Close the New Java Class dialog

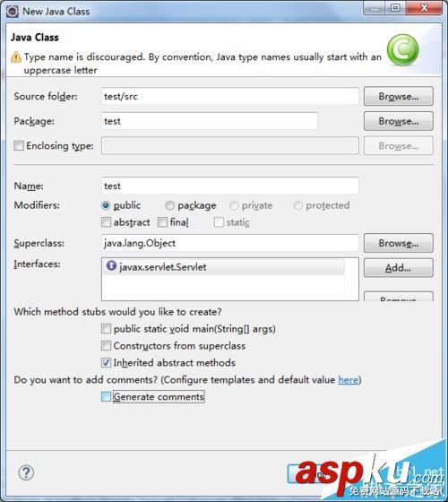pyautogui.click(x=424, y=8)
